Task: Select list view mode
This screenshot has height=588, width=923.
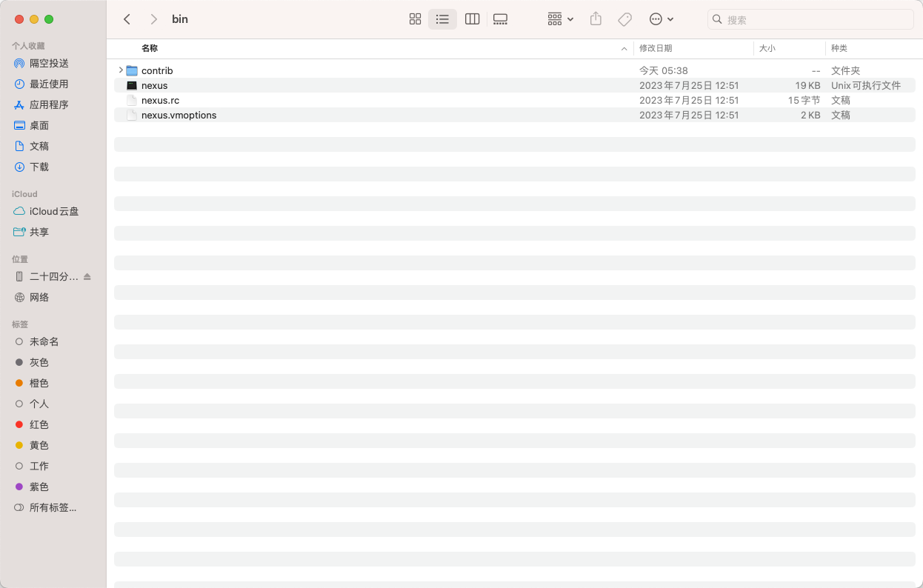Action: click(442, 19)
